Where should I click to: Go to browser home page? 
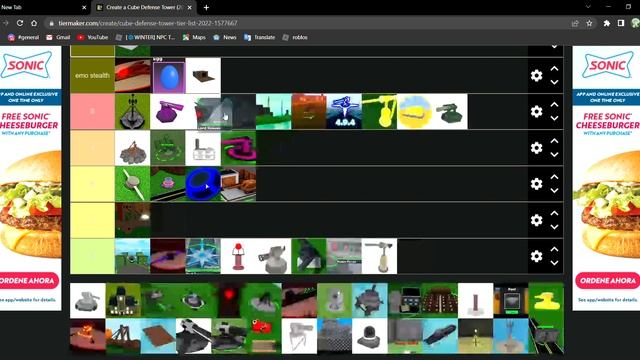34,23
